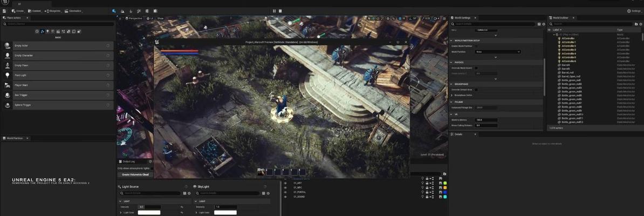Choose Empty Character from the list

point(58,55)
